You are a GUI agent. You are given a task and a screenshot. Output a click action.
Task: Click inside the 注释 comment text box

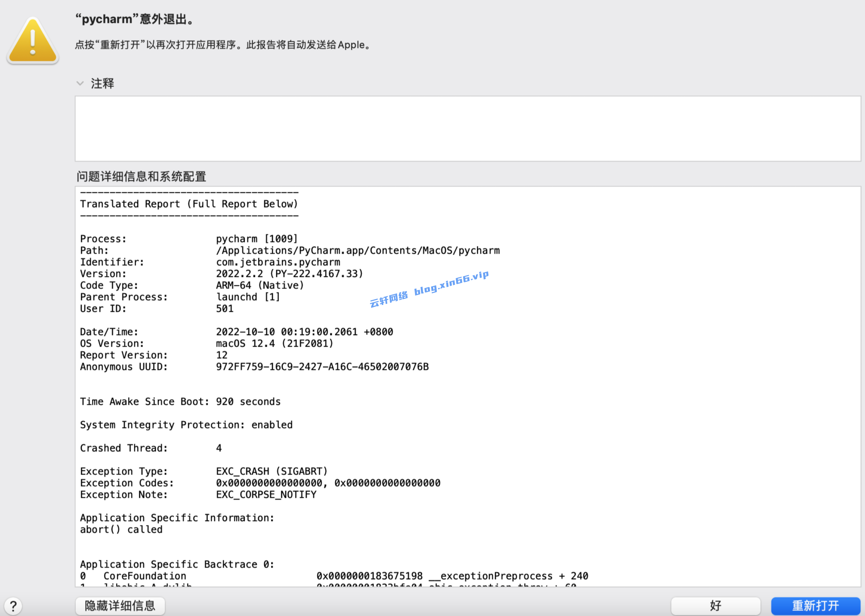[x=468, y=129]
